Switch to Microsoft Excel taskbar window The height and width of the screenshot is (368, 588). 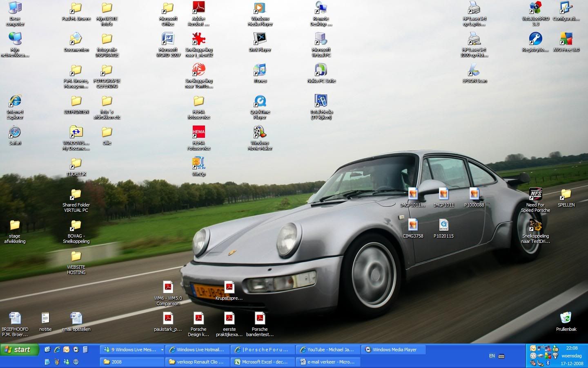pyautogui.click(x=263, y=361)
